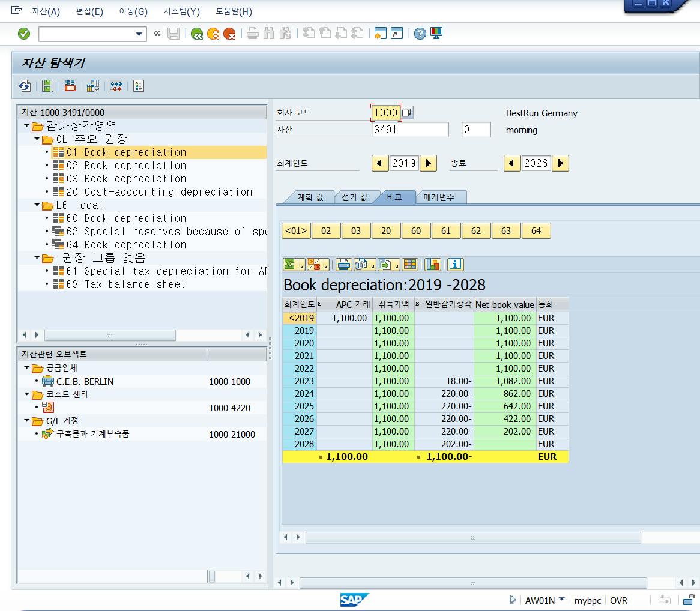The width and height of the screenshot is (700, 611).
Task: Click the bottom horizontal scrollbar of right pane
Action: [472, 583]
